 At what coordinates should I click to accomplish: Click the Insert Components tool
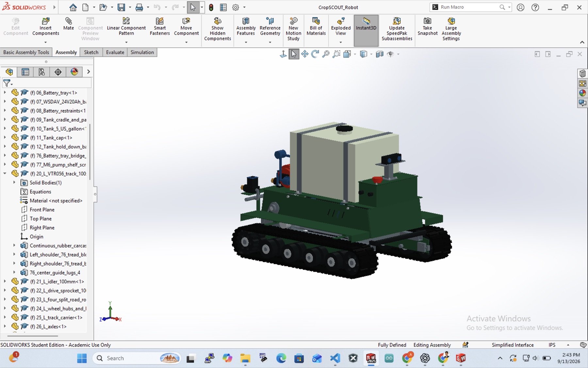pyautogui.click(x=45, y=26)
